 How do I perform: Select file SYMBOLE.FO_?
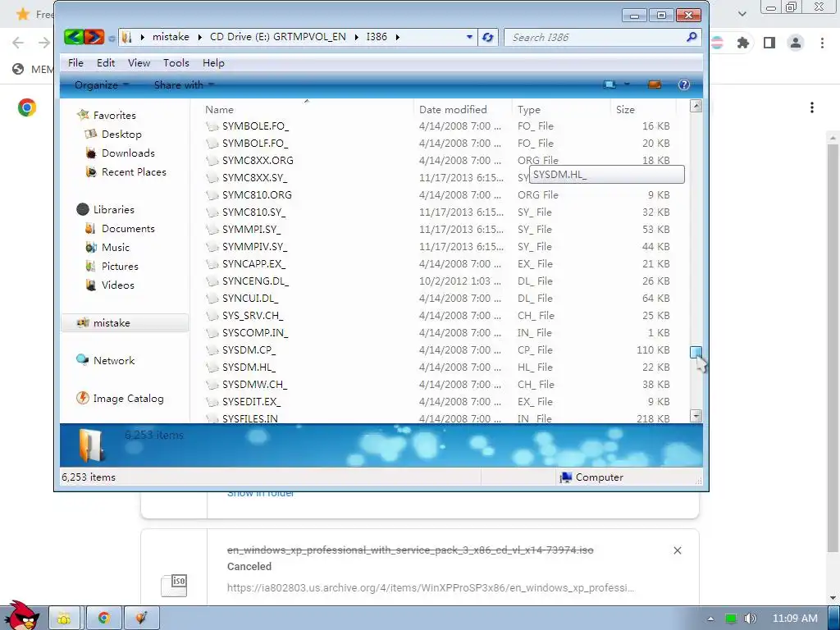tap(255, 126)
